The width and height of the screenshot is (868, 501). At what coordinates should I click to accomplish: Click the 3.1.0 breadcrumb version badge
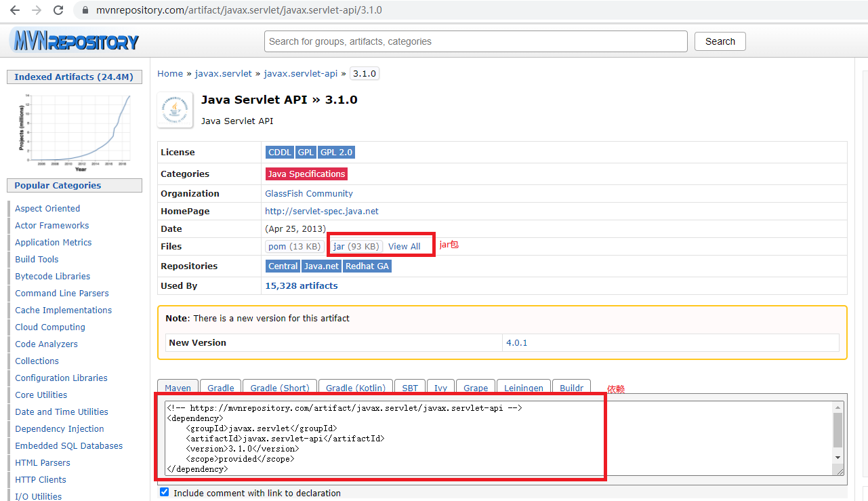pyautogui.click(x=365, y=73)
